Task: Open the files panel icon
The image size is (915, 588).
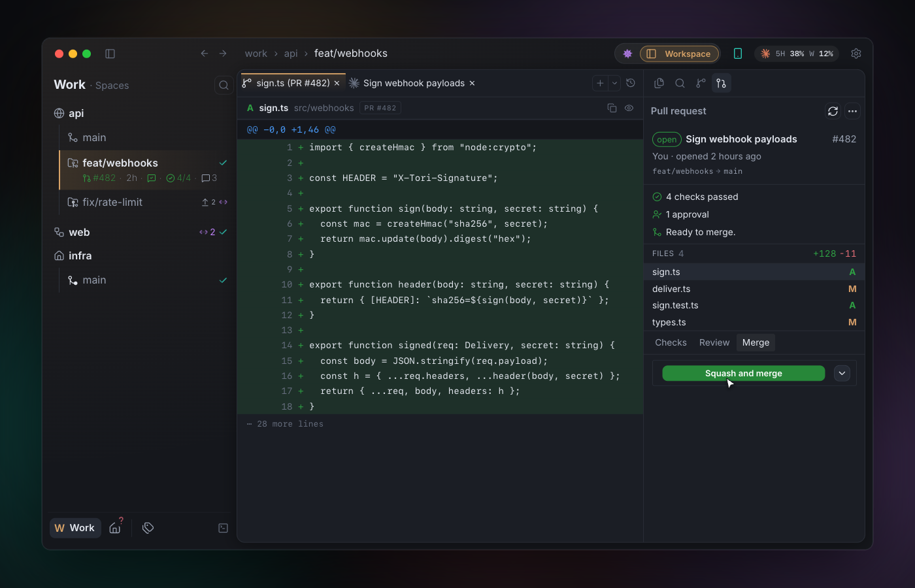Action: click(x=659, y=83)
